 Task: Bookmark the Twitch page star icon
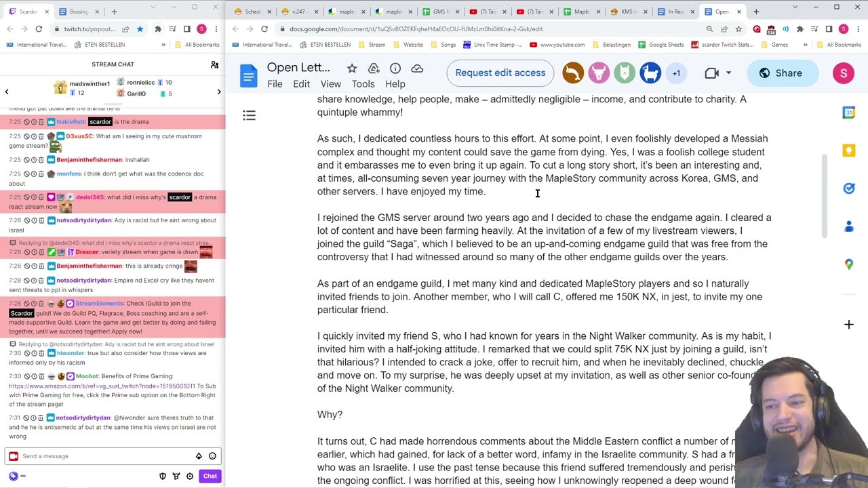pyautogui.click(x=140, y=29)
